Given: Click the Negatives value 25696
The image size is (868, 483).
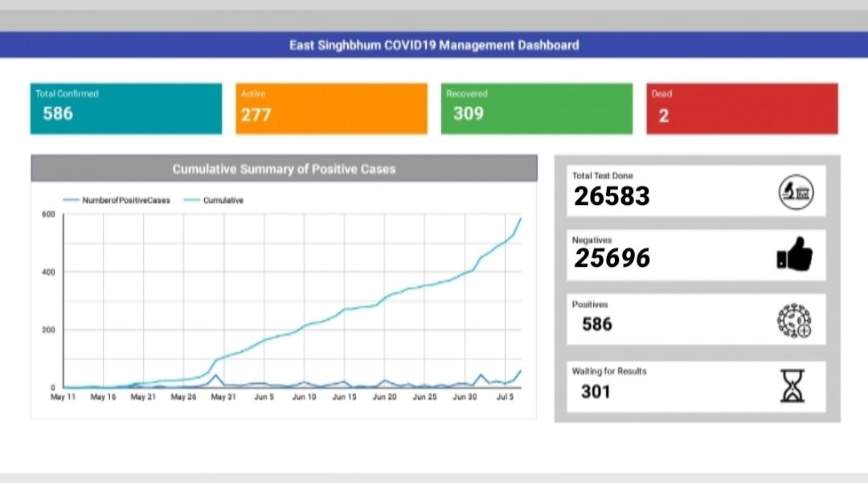Looking at the screenshot, I should click(612, 258).
